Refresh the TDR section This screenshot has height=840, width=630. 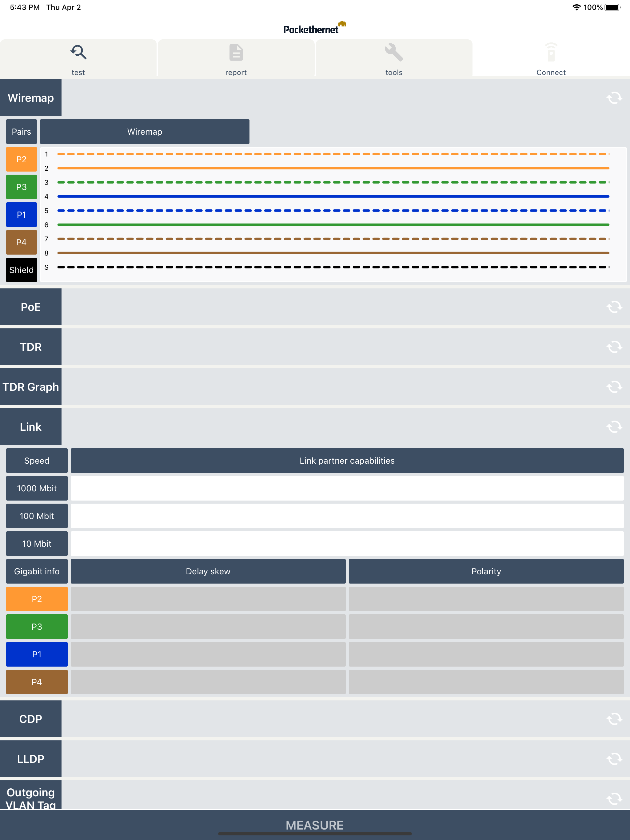pyautogui.click(x=614, y=347)
